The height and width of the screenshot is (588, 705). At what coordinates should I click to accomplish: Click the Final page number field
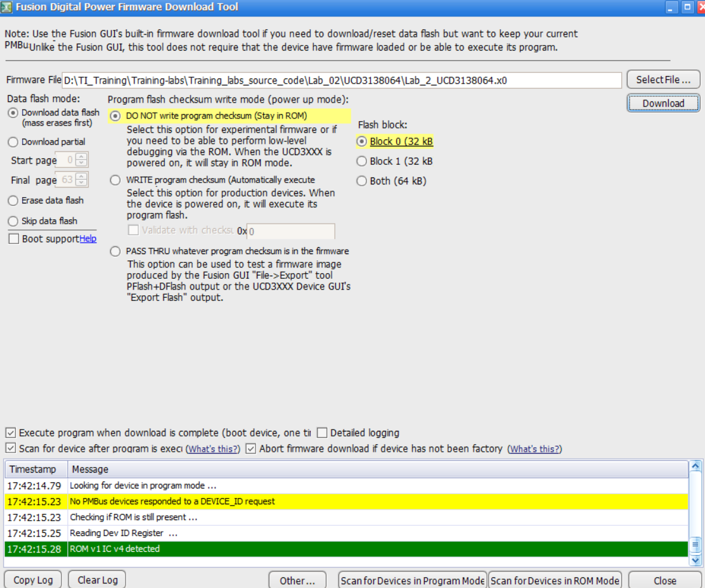click(x=66, y=180)
